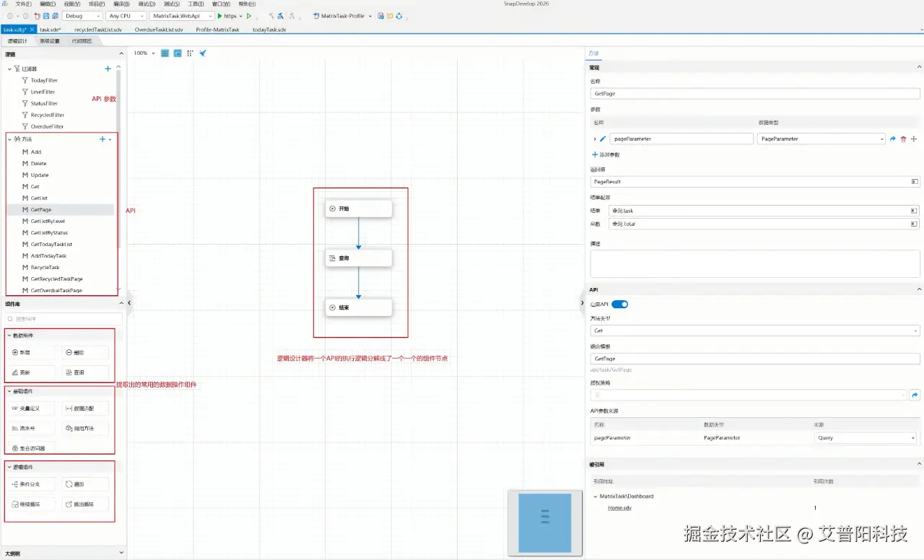
Task: Click the 添加参数 button
Action: tap(606, 154)
